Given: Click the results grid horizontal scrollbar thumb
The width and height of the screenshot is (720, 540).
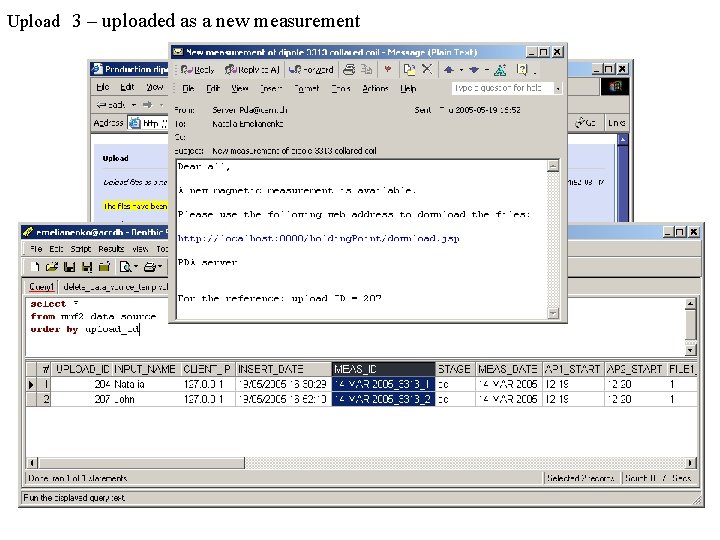Looking at the screenshot, I should 141,462.
